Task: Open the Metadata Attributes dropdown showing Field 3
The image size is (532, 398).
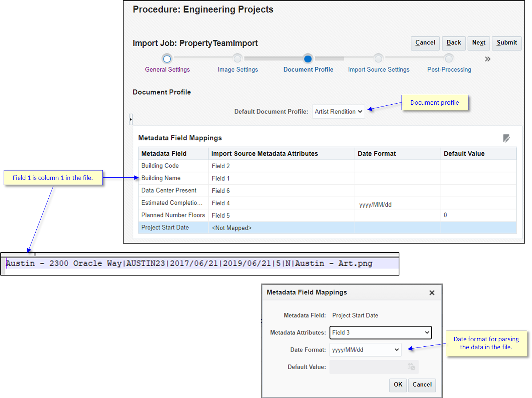Action: (x=380, y=332)
